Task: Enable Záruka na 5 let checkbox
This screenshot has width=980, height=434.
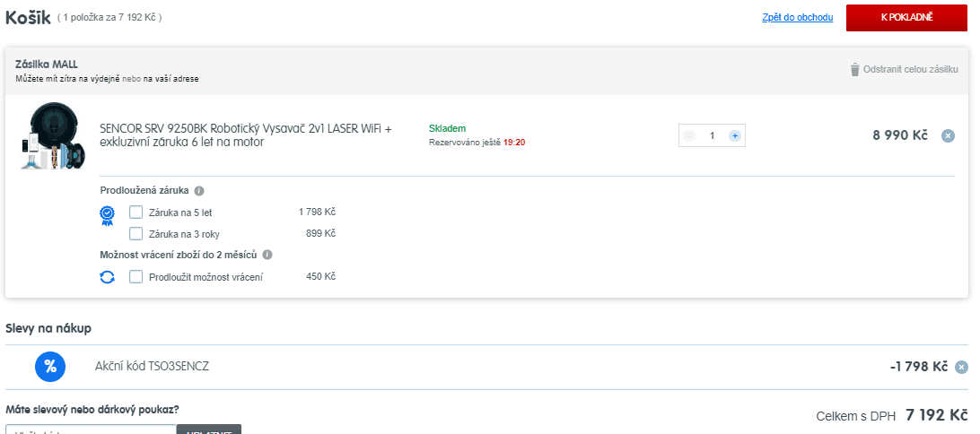Action: tap(136, 213)
